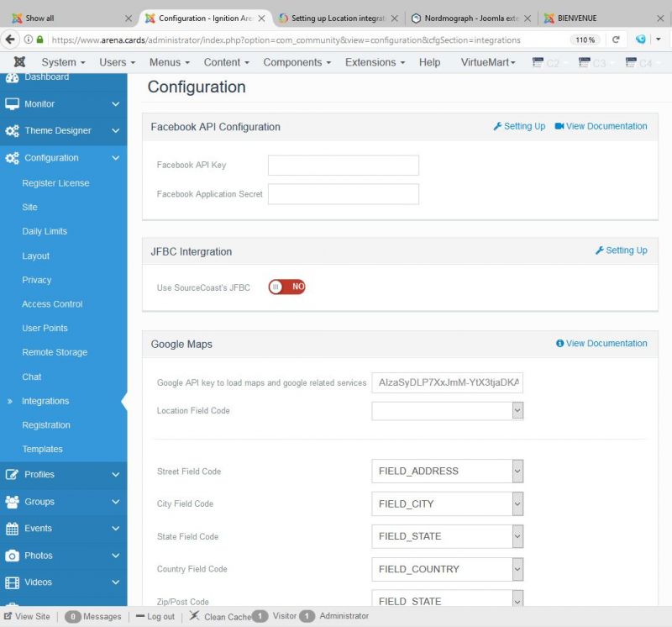Screen dimensions: 672x627
Task: Open the Daily Limits settings page
Action: point(45,232)
